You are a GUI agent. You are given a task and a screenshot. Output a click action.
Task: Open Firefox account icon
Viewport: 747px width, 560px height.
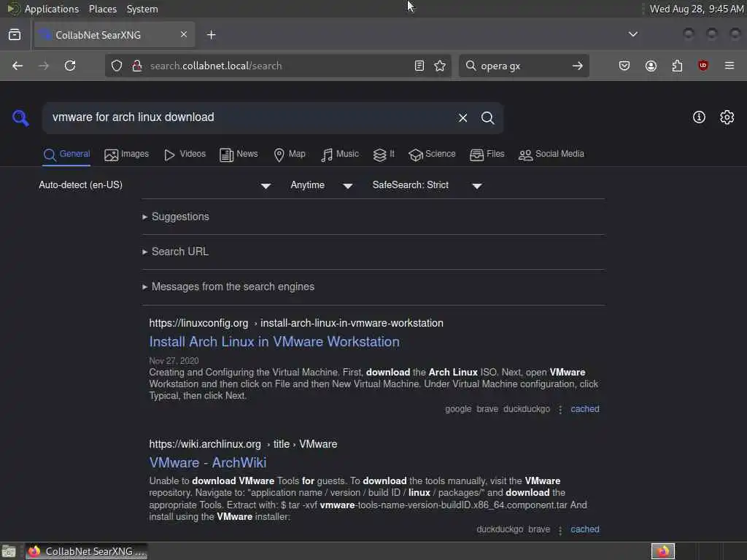[651, 66]
